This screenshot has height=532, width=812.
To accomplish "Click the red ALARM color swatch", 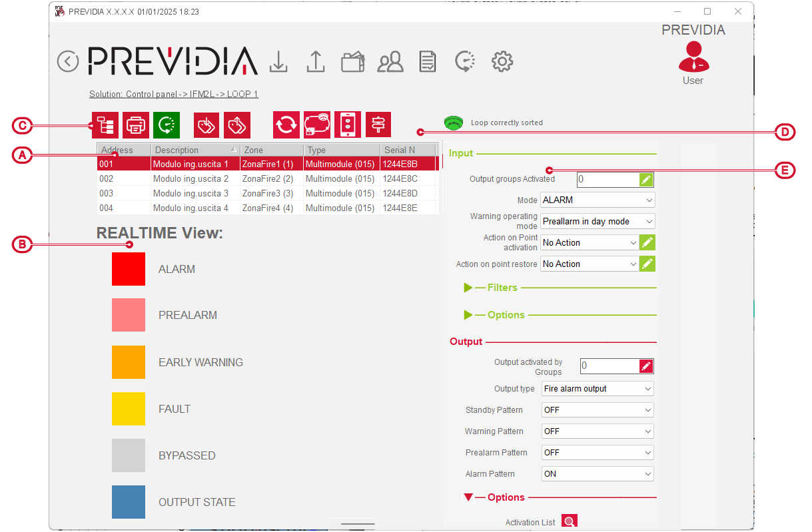I will (129, 269).
